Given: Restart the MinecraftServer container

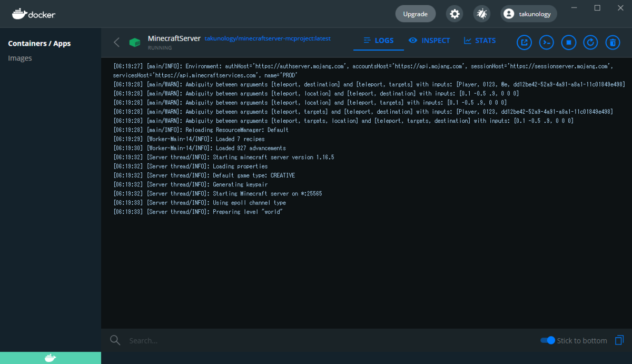Looking at the screenshot, I should (590, 43).
